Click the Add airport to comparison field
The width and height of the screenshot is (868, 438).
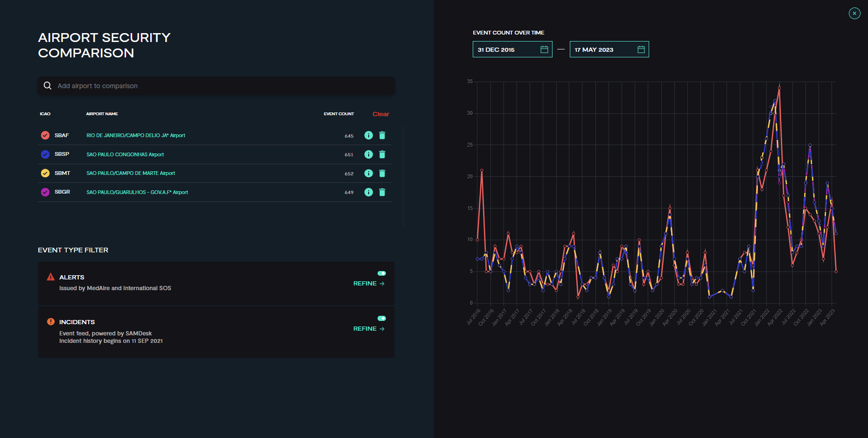click(216, 86)
